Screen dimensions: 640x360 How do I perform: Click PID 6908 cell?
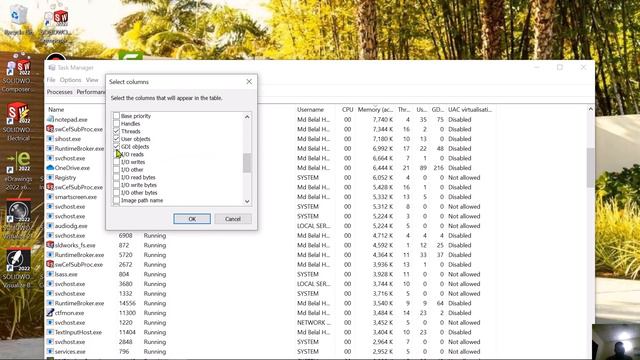125,236
